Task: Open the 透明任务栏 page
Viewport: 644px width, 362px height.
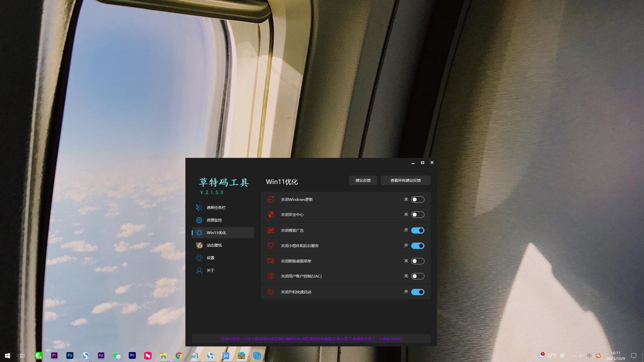Action: (223, 207)
